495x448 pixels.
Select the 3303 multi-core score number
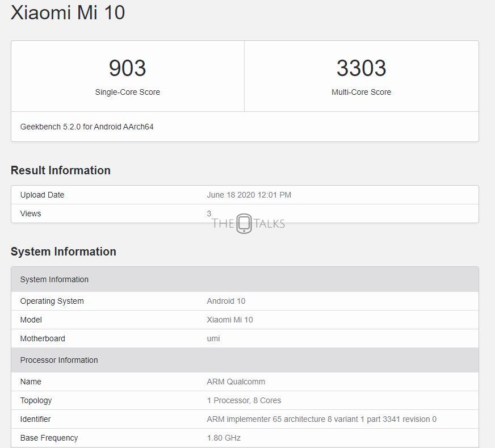coord(361,68)
